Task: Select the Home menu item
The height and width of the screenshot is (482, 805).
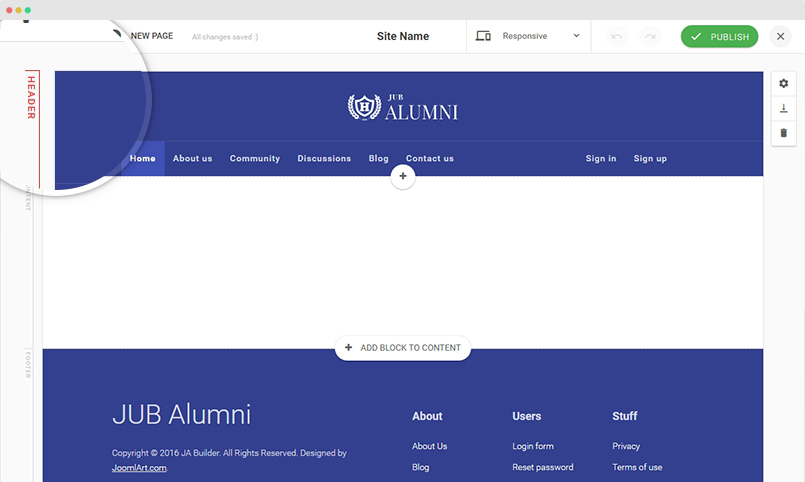Action: tap(143, 158)
